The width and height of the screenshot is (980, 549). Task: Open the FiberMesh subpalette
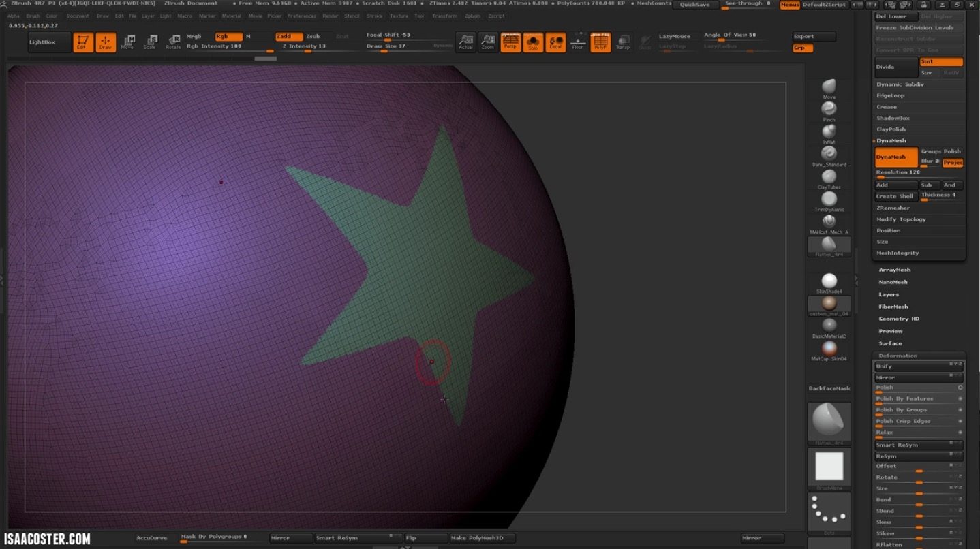point(893,307)
